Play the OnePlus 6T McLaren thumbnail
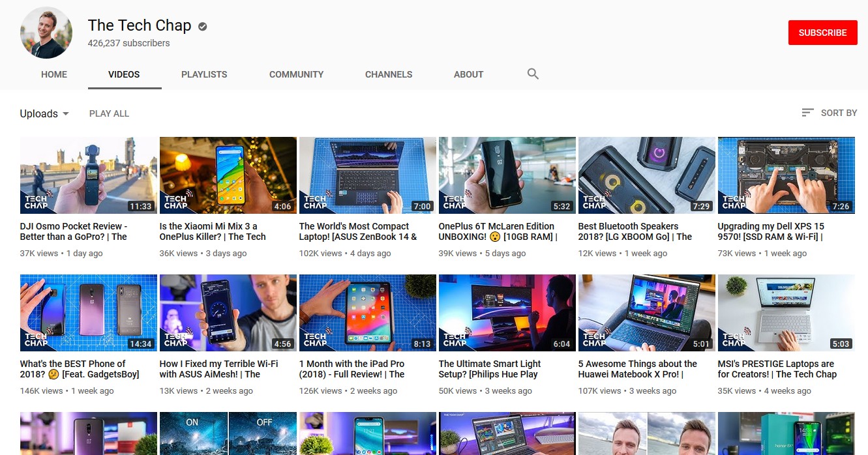 [x=507, y=175]
